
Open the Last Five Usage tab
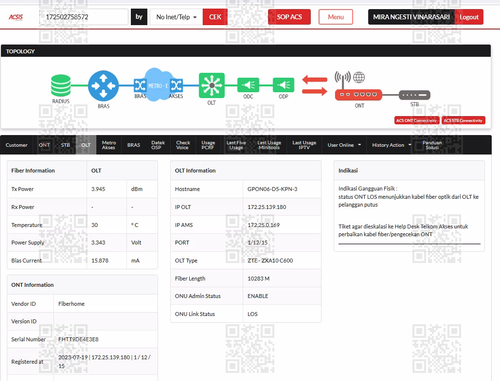236,145
